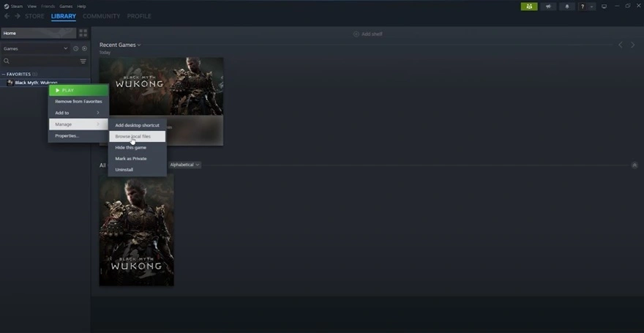Open the green friends icon in title bar
Screen dimensions: 644x333
point(528,7)
